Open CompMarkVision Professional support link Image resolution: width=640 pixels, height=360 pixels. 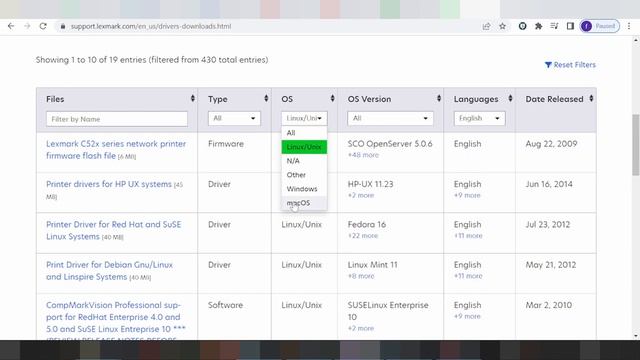(x=116, y=317)
